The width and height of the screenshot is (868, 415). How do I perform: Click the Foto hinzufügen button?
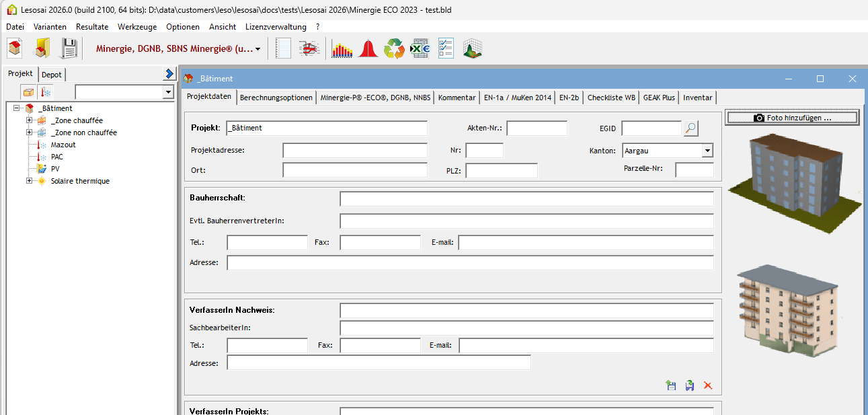pos(792,118)
